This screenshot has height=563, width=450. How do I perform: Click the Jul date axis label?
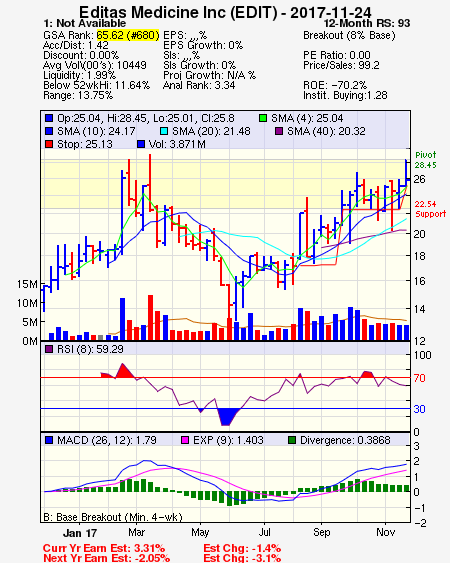[x=265, y=532]
